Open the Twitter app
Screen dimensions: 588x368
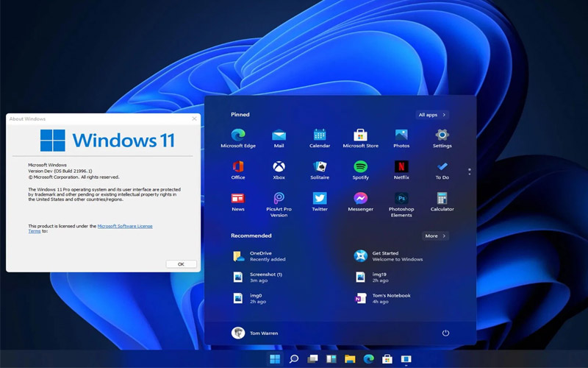320,202
